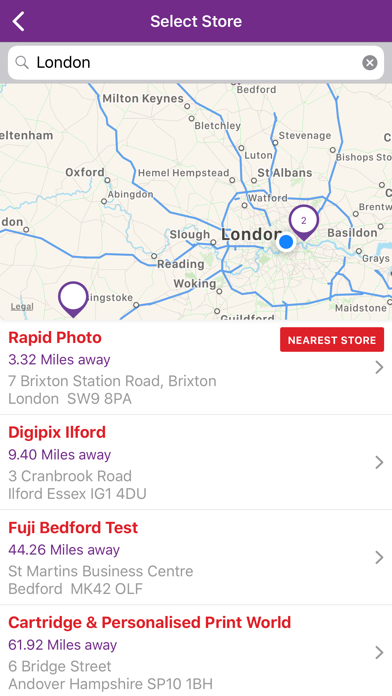Open Fuji Bedford Test chevron arrow
392x696 pixels.
pos(379,558)
